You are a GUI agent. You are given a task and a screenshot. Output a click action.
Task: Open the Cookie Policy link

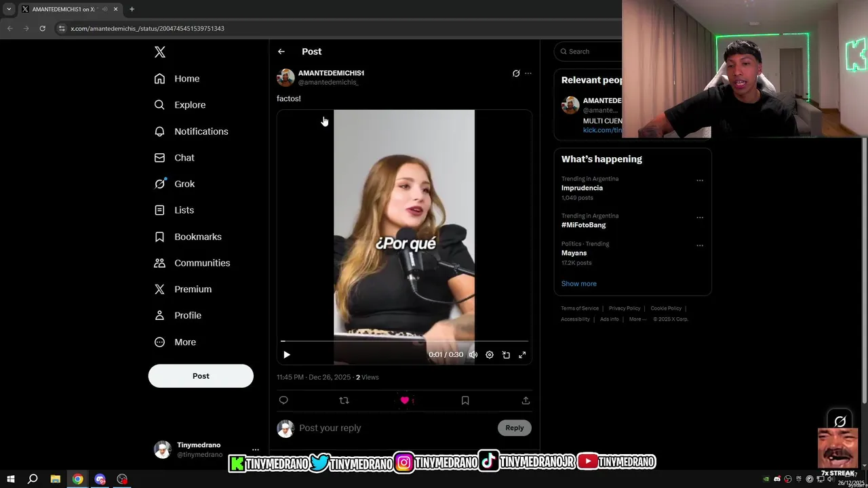click(666, 308)
